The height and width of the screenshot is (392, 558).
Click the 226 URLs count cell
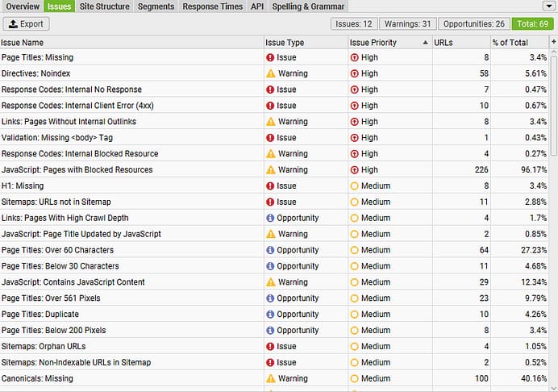pos(461,169)
